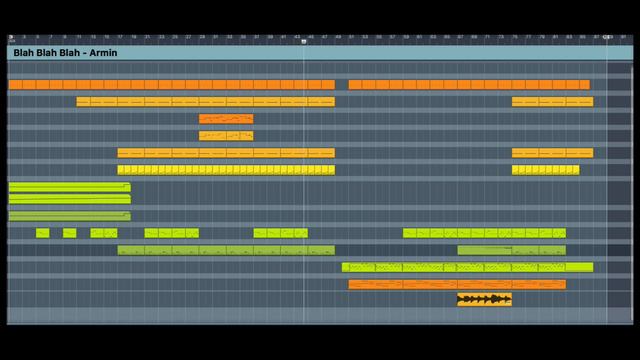Select the topmost long bright green clip at the start
640x360 pixels.
[70, 187]
